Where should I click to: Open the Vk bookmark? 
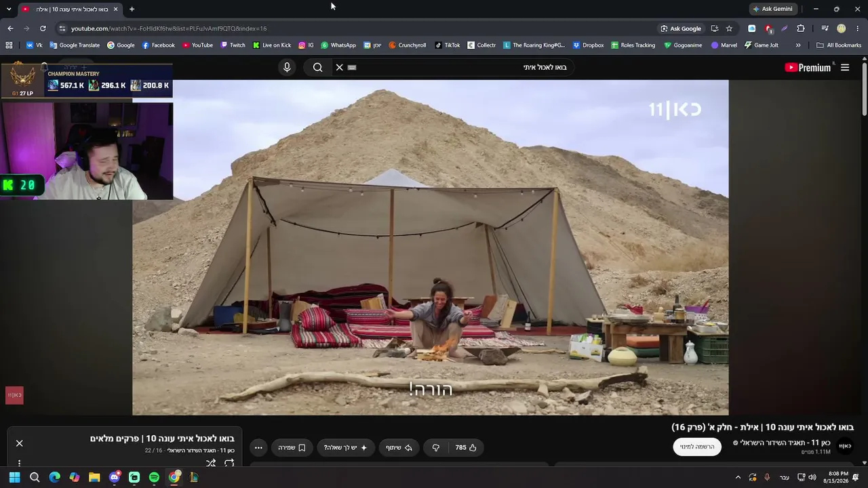point(34,45)
